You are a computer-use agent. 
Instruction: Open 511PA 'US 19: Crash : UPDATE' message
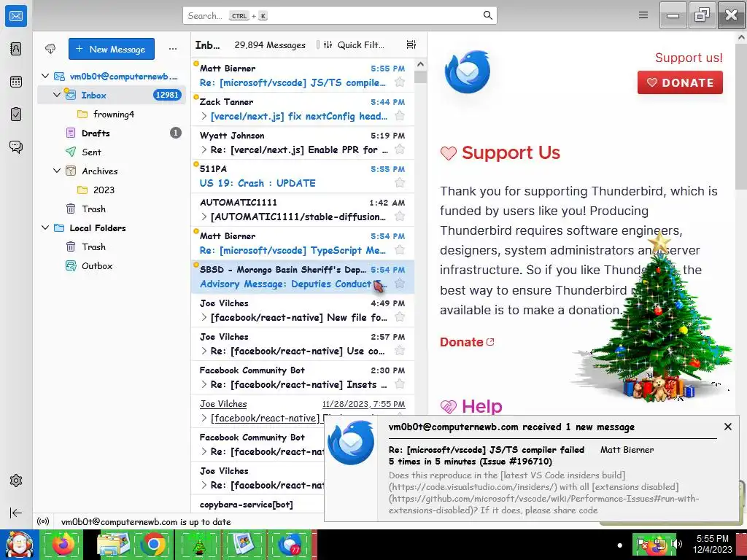tap(303, 176)
